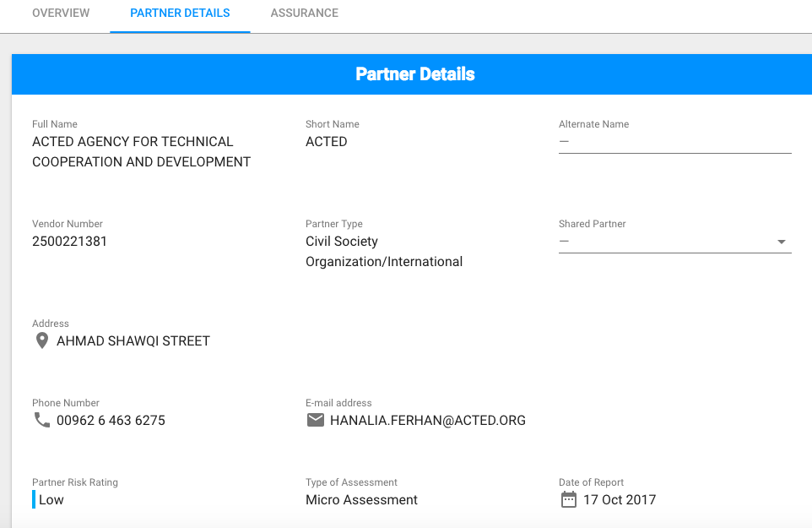
Task: Click the Shared Partner label
Action: [x=592, y=224]
